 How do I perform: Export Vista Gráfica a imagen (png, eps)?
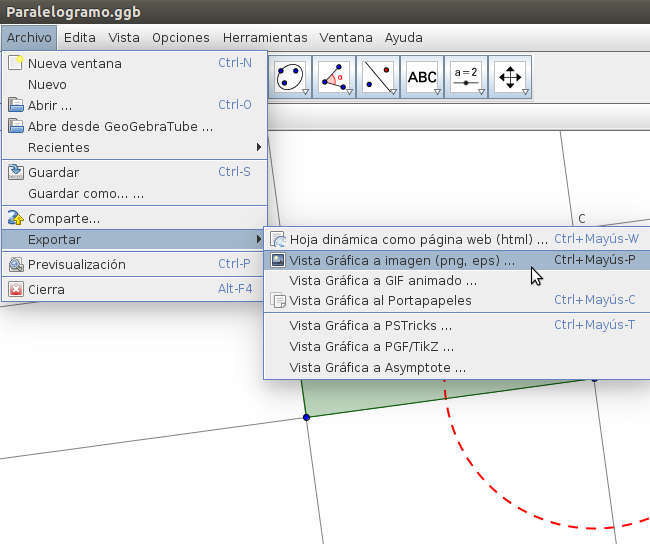click(x=458, y=260)
